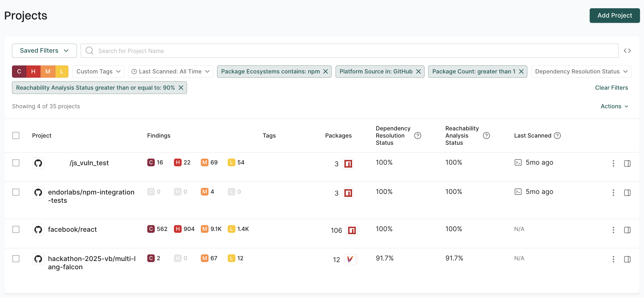Open the Custom Tags dropdown
644x298 pixels.
(98, 72)
